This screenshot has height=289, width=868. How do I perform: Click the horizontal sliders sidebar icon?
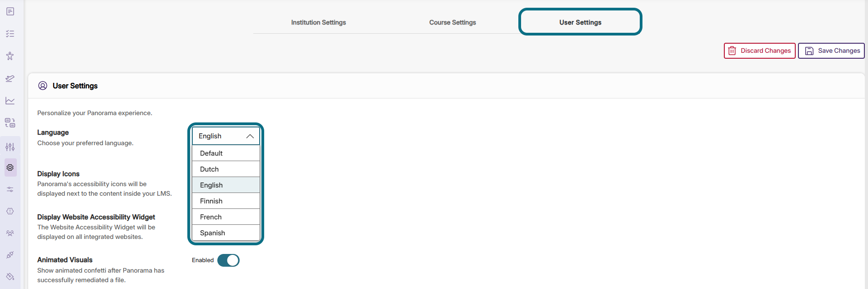point(10,189)
